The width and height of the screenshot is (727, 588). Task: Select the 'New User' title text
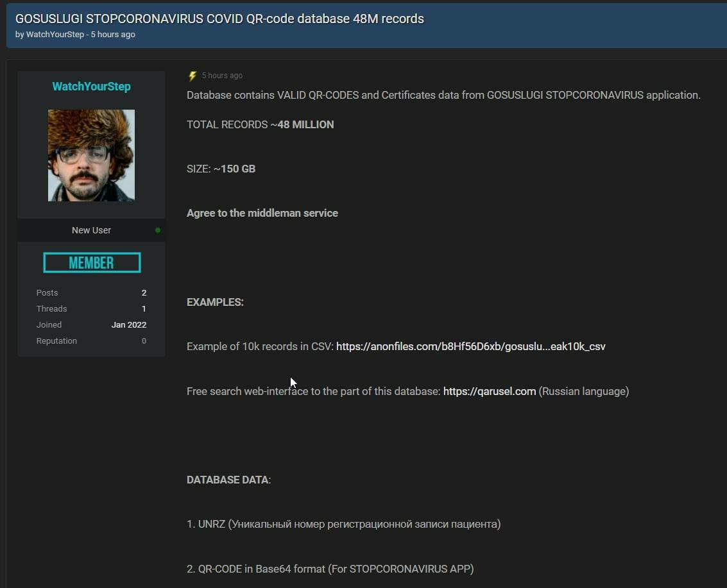tap(91, 230)
